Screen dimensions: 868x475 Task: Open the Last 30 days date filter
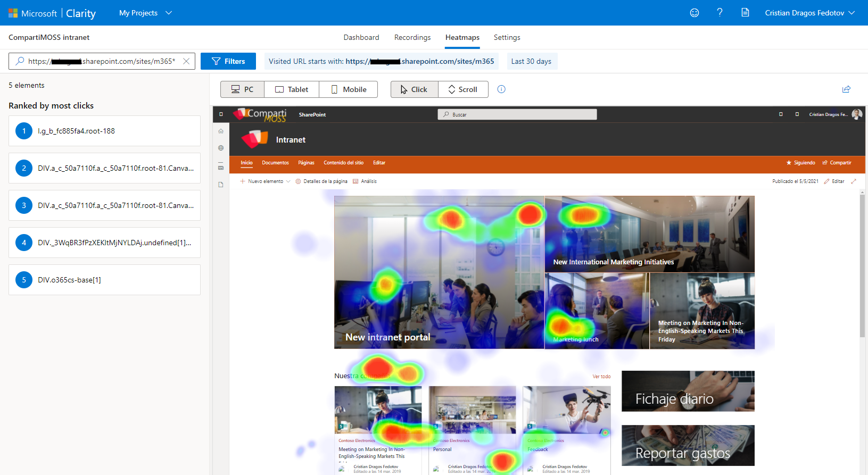(531, 61)
